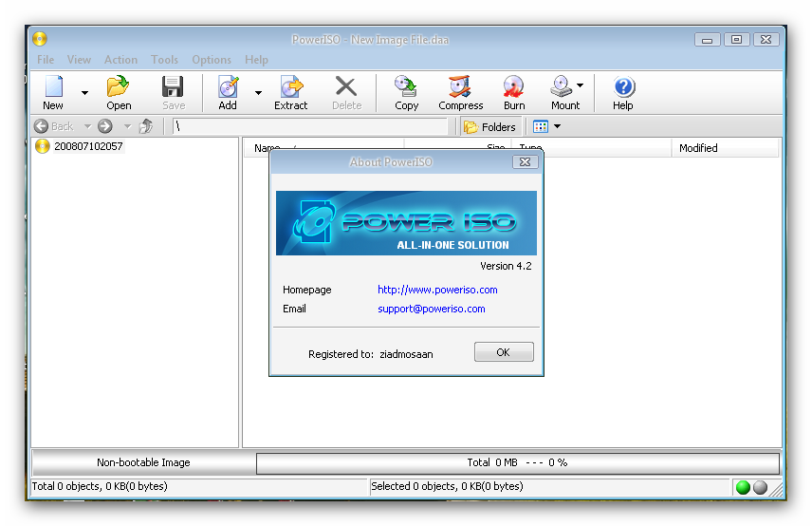Go up one folder level icon

pos(146,126)
